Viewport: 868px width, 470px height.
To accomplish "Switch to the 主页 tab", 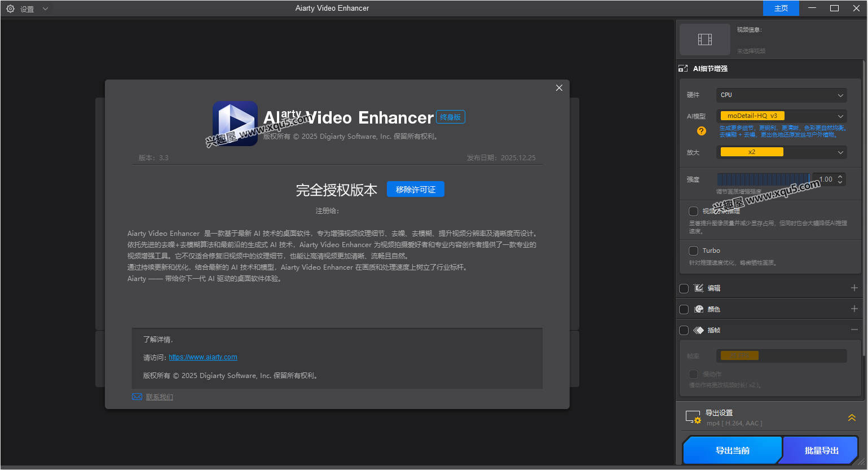I will (781, 8).
